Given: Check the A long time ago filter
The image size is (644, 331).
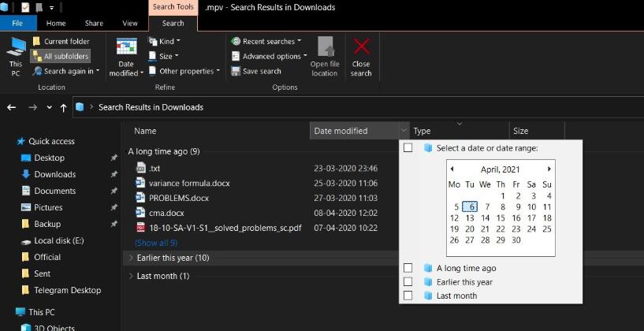Looking at the screenshot, I should [408, 268].
